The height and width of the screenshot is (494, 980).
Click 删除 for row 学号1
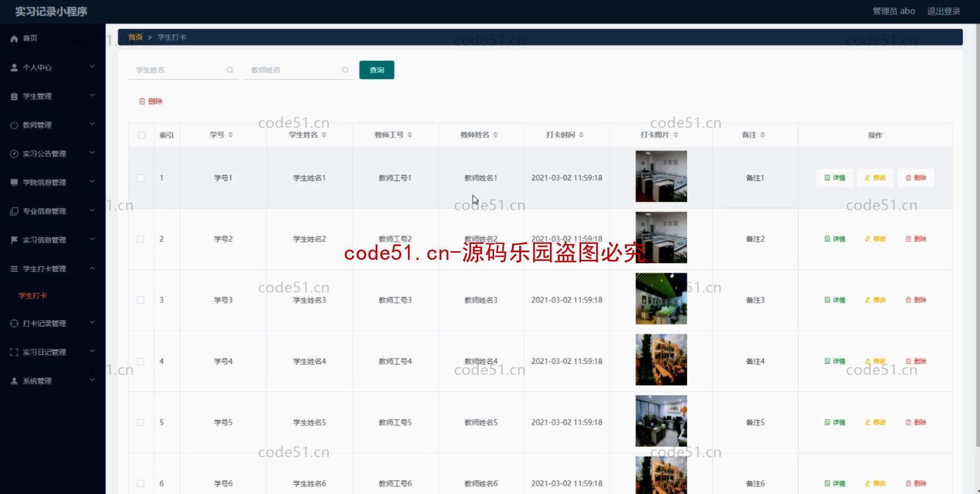(x=916, y=178)
